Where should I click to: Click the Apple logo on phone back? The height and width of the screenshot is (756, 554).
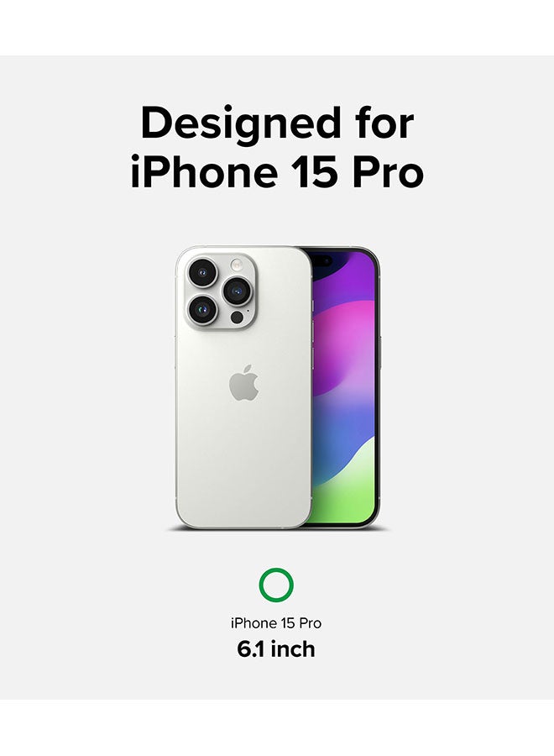[x=243, y=383]
